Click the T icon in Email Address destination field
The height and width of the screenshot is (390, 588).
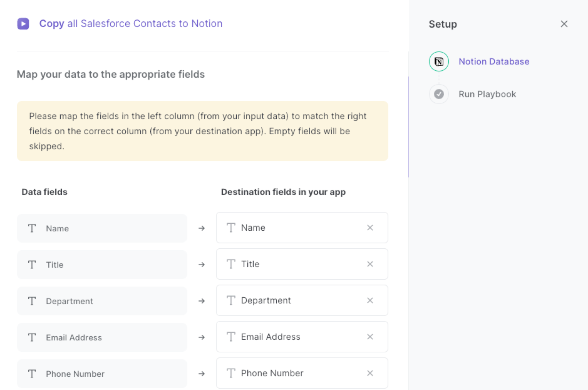pos(231,337)
